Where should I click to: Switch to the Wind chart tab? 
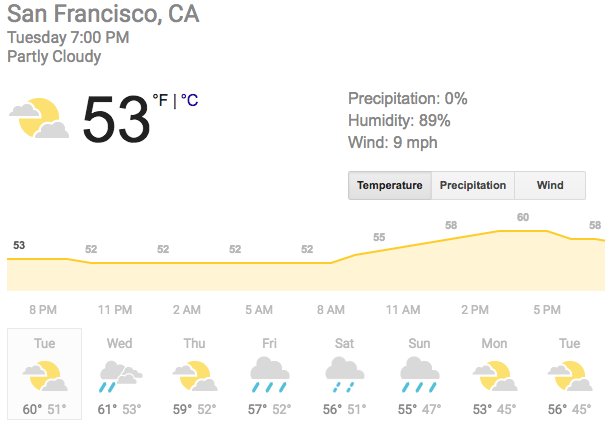(x=550, y=185)
